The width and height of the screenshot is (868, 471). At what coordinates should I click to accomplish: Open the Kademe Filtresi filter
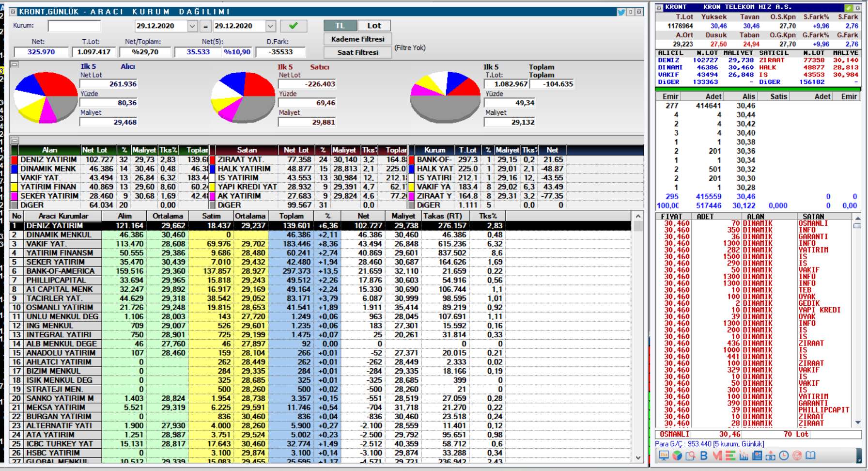pyautogui.click(x=357, y=39)
